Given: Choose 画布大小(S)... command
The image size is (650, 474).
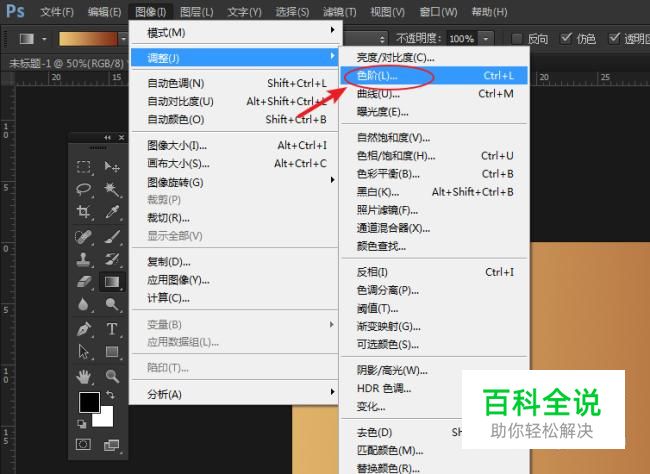Looking at the screenshot, I should coord(236,163).
